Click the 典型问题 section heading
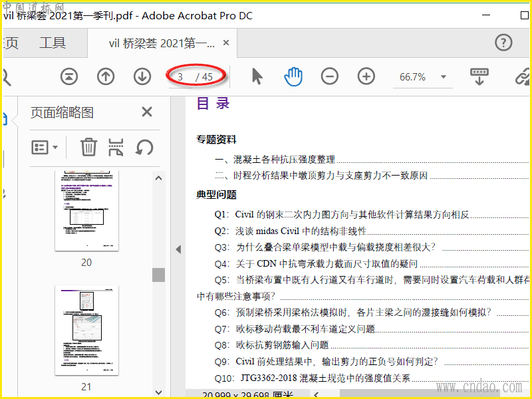Viewport: 532px width, 399px height. pos(217,195)
